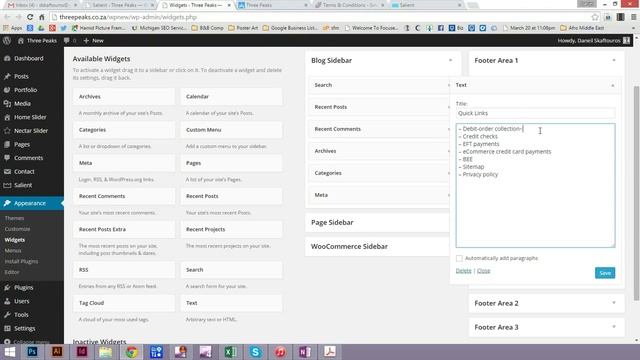Collapse Footer Area 1 panel
Image resolution: width=640 pixels, height=360 pixels.
coord(614,60)
